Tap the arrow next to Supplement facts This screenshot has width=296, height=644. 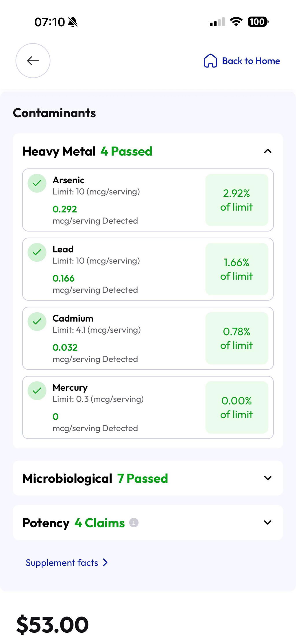105,562
